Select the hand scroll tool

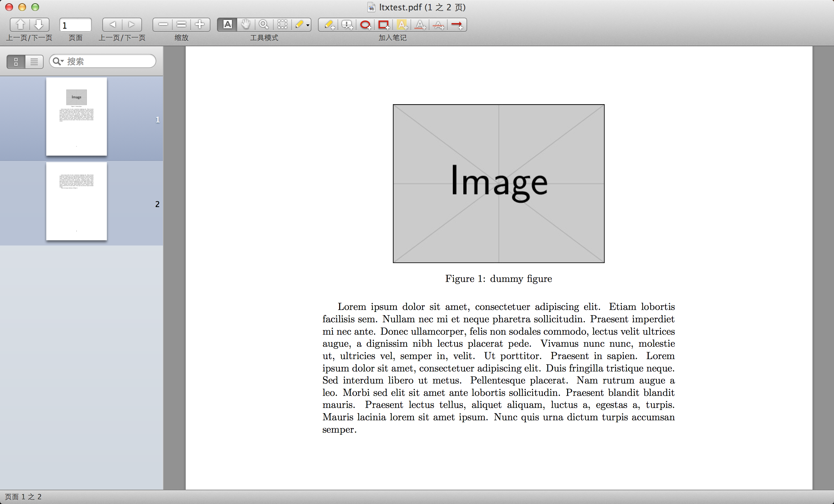[x=246, y=25]
